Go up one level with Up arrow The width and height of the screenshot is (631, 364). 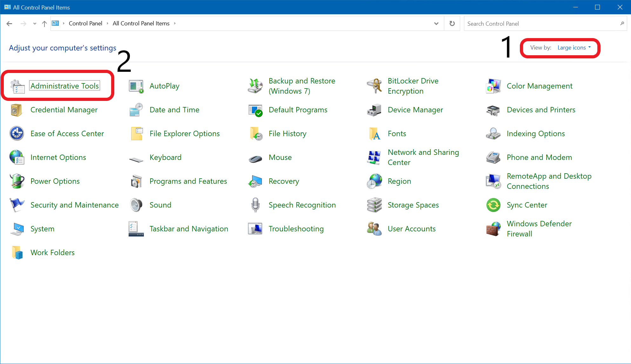[44, 23]
